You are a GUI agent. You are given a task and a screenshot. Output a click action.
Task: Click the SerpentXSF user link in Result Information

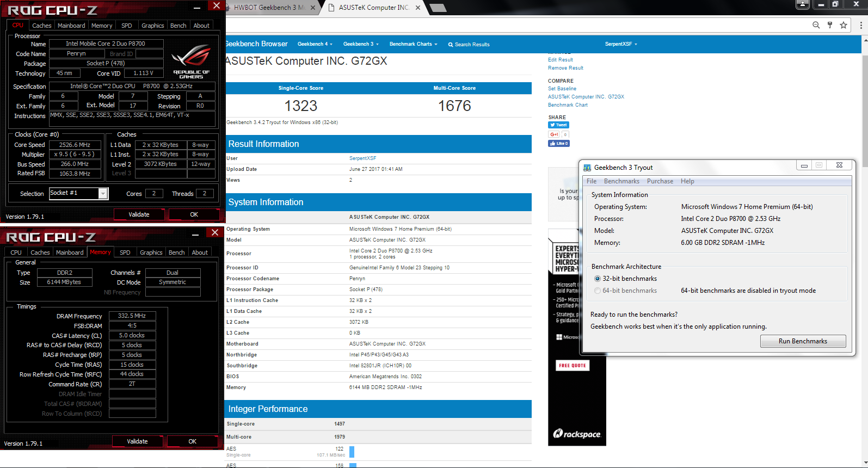362,158
